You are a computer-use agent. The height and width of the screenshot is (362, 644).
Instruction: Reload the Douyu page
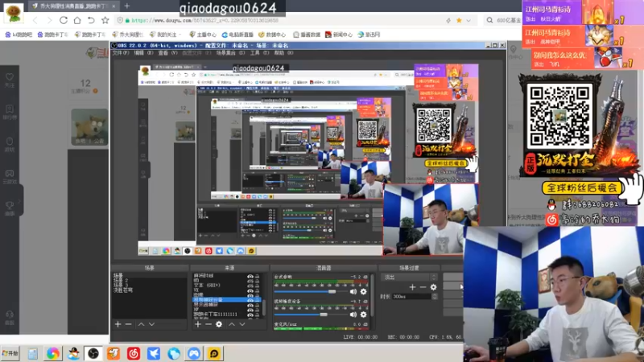(64, 20)
